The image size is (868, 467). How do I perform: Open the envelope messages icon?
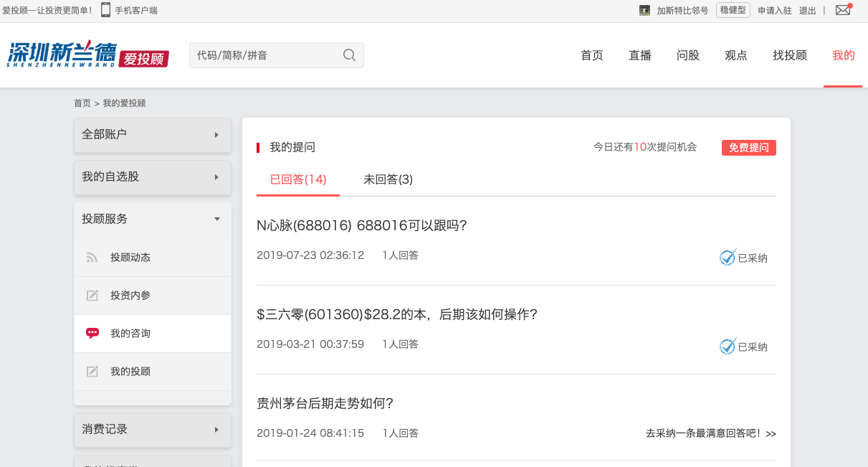[843, 10]
